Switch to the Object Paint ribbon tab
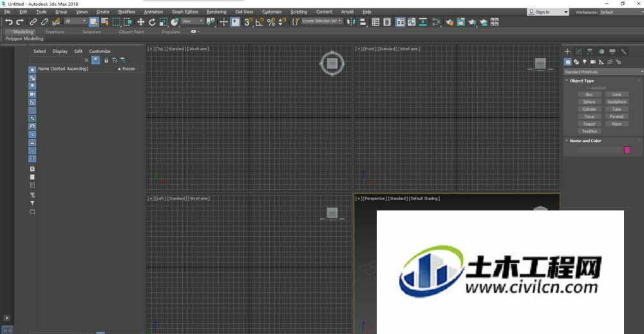Screen dimensions: 644x334 [131, 32]
